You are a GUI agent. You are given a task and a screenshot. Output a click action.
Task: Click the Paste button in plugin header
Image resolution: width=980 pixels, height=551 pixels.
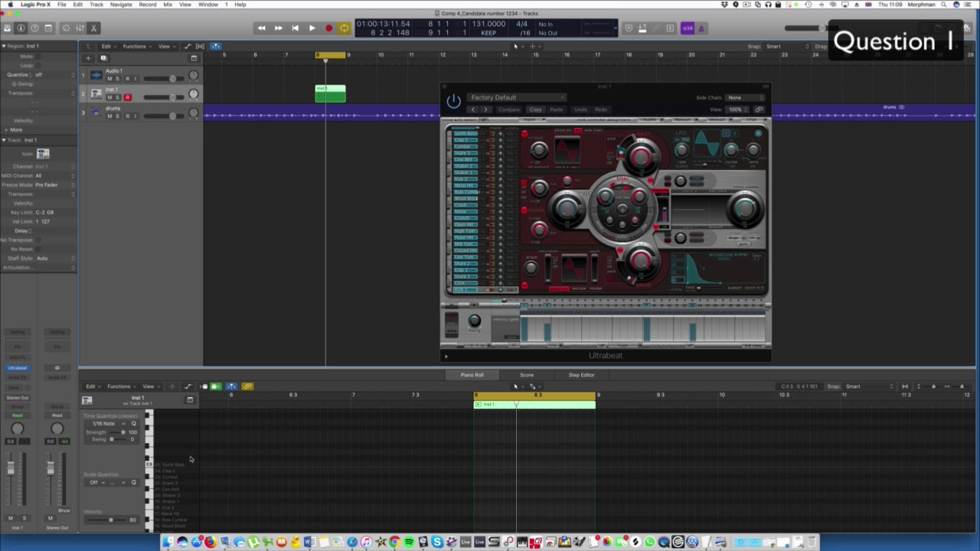point(556,109)
